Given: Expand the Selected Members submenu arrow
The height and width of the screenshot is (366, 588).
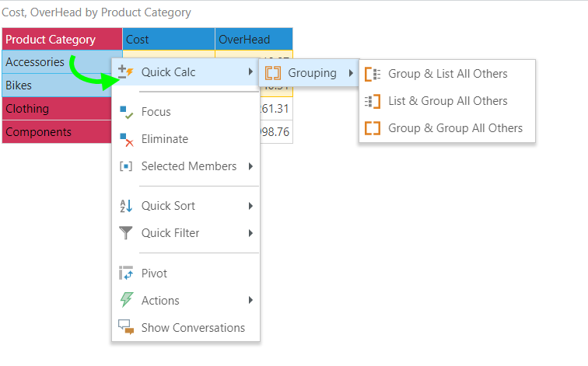Looking at the screenshot, I should tap(250, 166).
